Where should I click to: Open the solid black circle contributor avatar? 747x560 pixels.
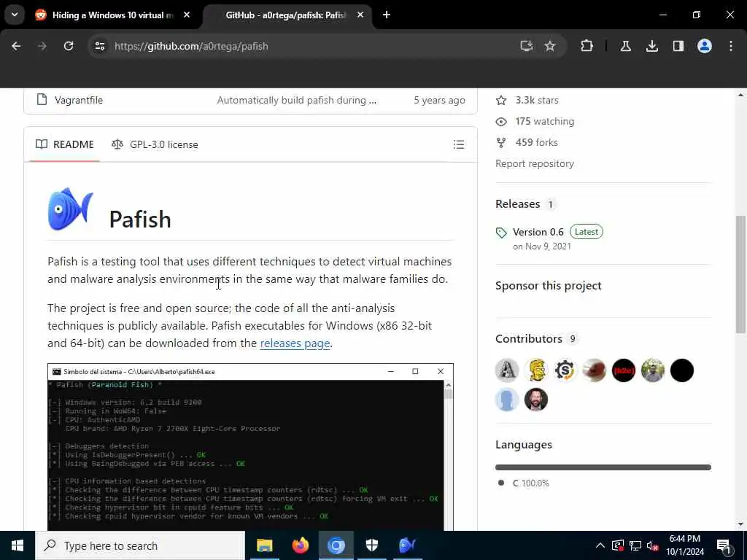pyautogui.click(x=682, y=370)
